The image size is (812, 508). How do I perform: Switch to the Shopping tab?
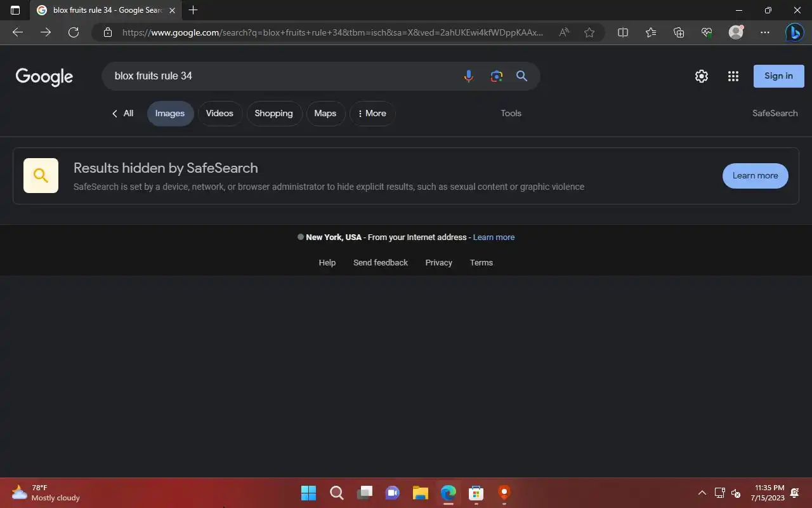(273, 114)
